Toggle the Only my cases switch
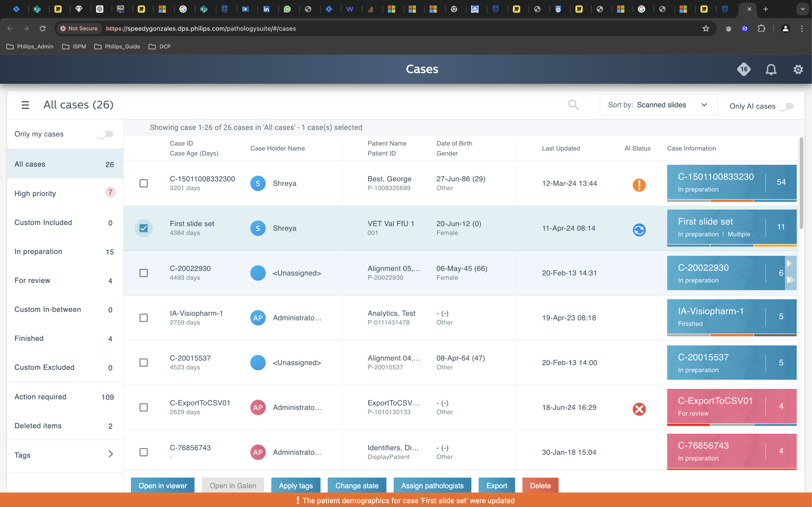The image size is (812, 507). (105, 134)
